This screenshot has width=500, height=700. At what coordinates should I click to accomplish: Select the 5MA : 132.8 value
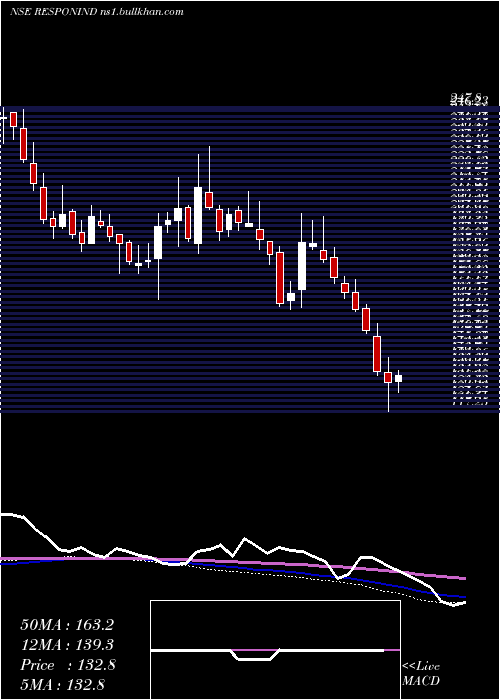[62, 684]
